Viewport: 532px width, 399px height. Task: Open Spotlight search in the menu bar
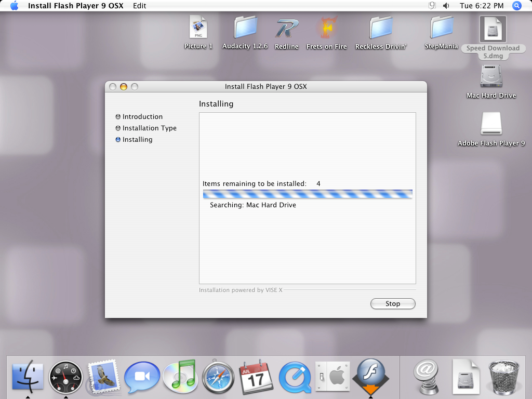517,6
